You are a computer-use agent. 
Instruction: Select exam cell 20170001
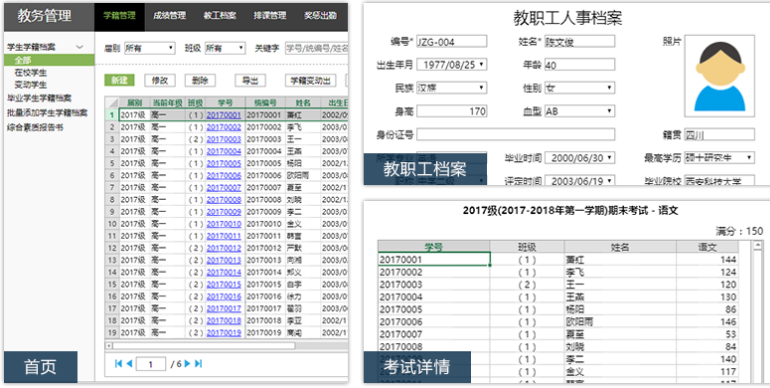(x=434, y=259)
